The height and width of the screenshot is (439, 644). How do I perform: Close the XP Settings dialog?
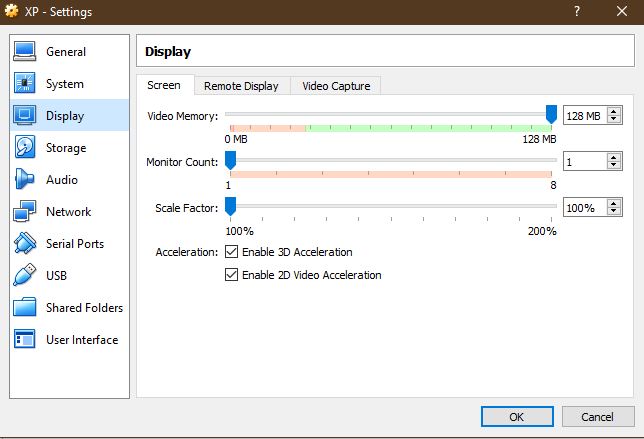[622, 11]
